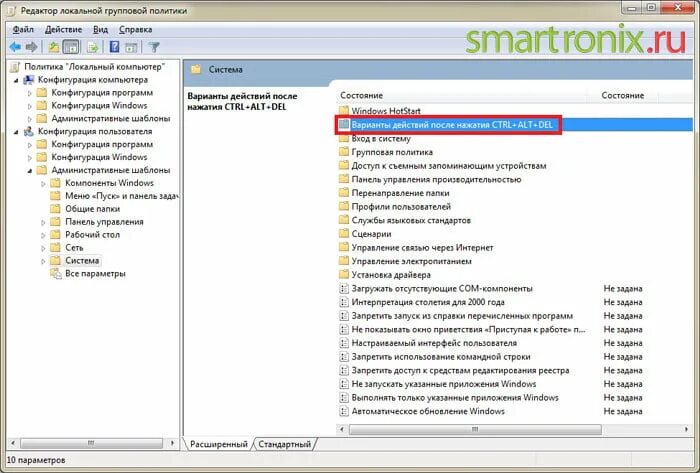700x473 pixels.
Task: Toggle the action pane toolbar icon
Action: pos(131,47)
